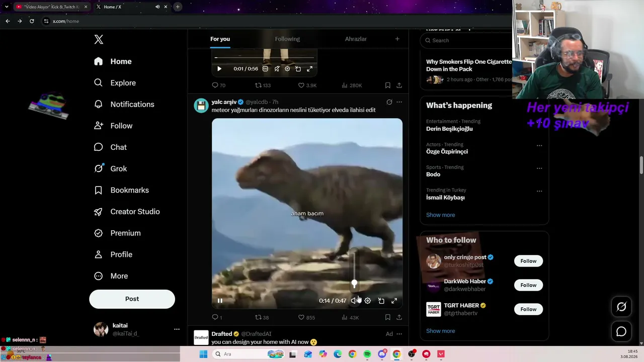
Task: Repost the post with 133 reposts
Action: coord(263,85)
